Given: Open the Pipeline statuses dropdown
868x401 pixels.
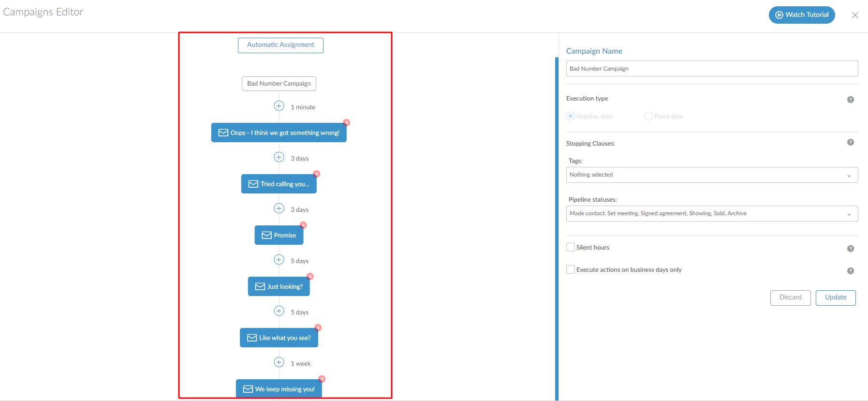Looking at the screenshot, I should point(712,213).
